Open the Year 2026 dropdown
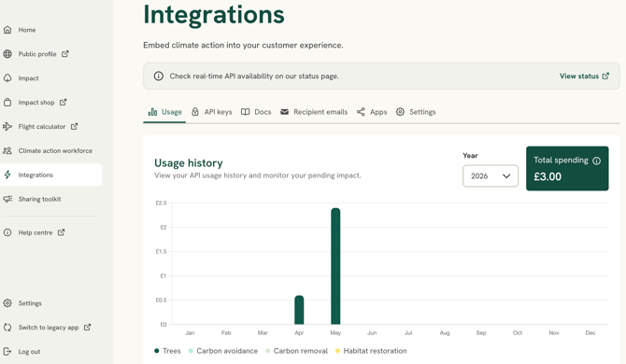The height and width of the screenshot is (364, 626). point(491,175)
